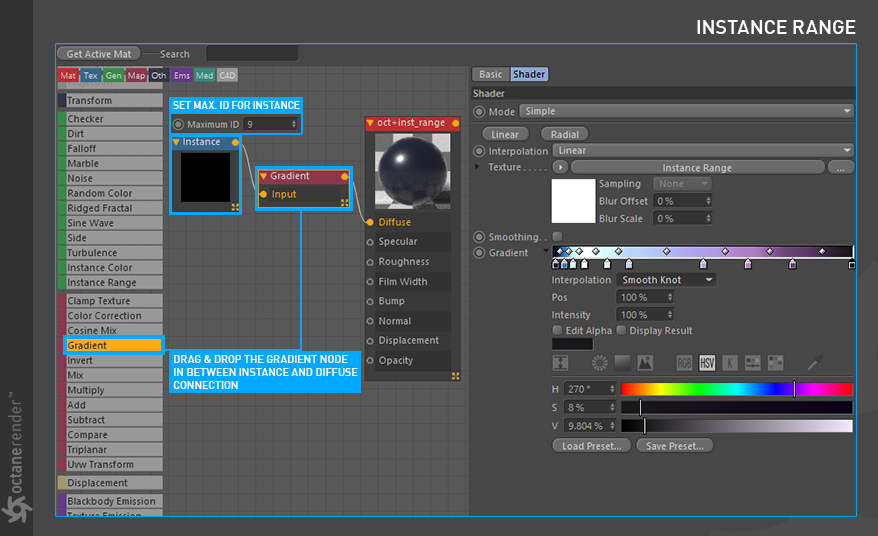Select the Tex node category tab
The width and height of the screenshot is (878, 536).
pyautogui.click(x=91, y=75)
